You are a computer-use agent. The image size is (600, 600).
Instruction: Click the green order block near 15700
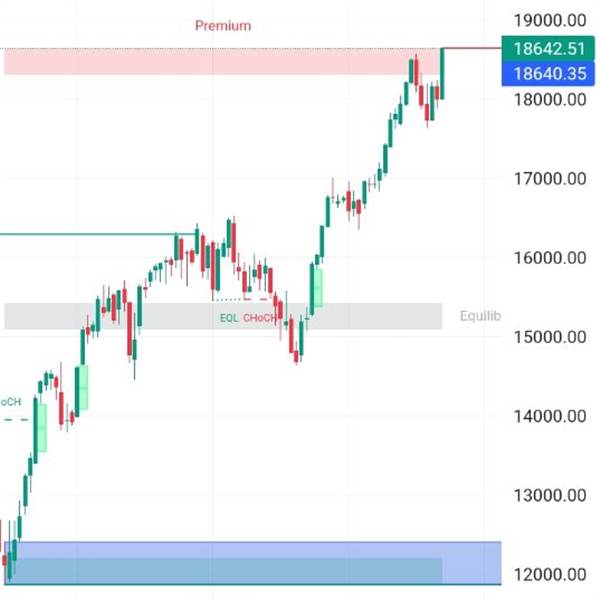click(318, 288)
